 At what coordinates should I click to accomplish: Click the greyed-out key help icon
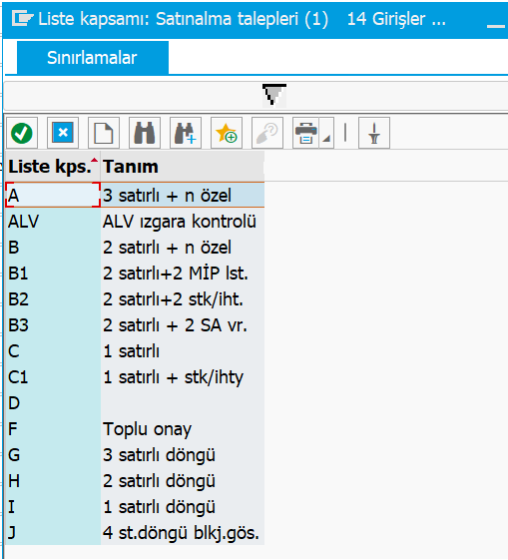click(267, 133)
